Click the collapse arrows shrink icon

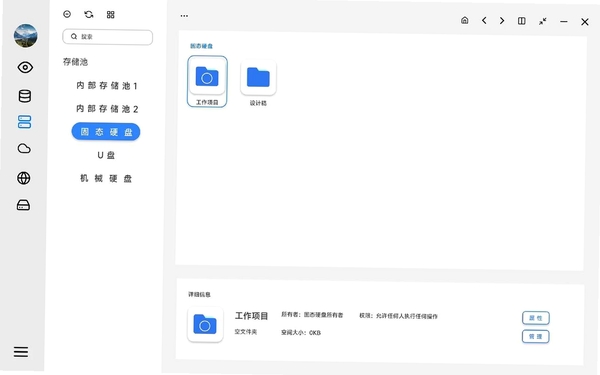coord(543,21)
